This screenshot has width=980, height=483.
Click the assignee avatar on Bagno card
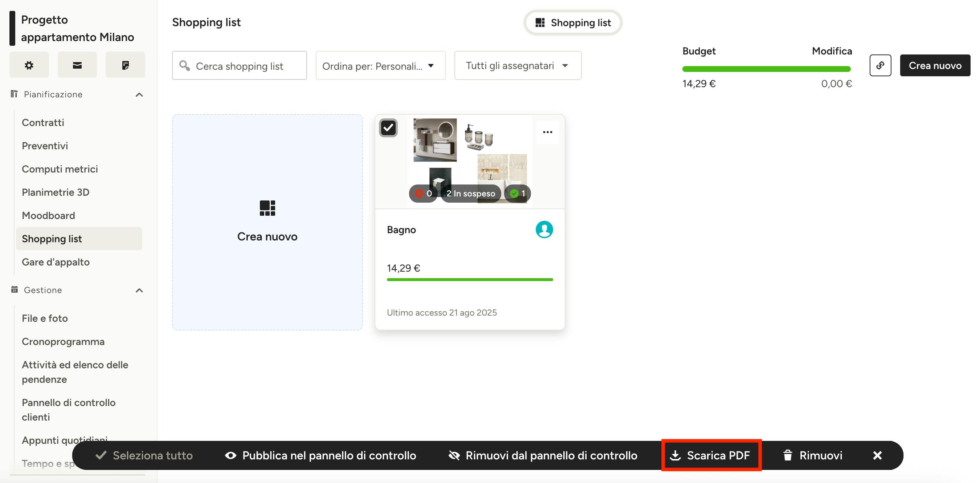coord(544,230)
